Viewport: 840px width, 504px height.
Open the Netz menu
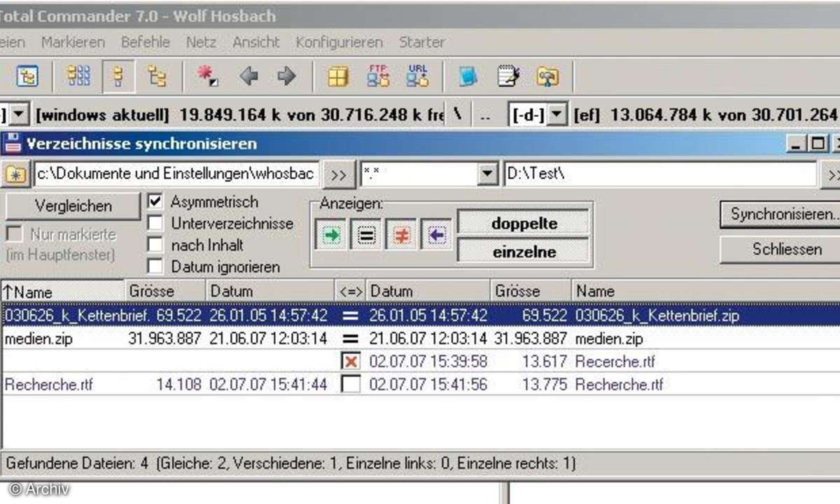click(x=201, y=42)
